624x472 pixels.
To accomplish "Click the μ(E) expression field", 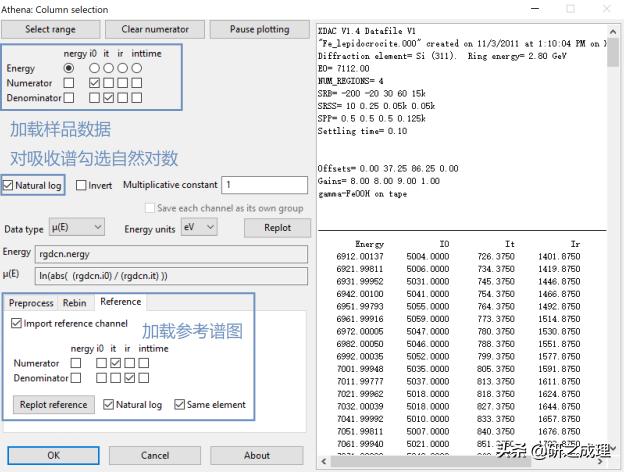I will (x=171, y=276).
